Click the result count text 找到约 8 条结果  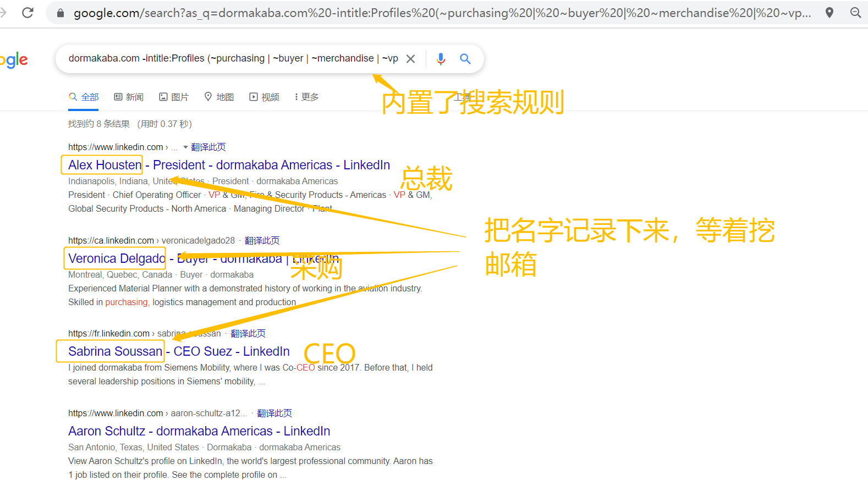pos(99,124)
